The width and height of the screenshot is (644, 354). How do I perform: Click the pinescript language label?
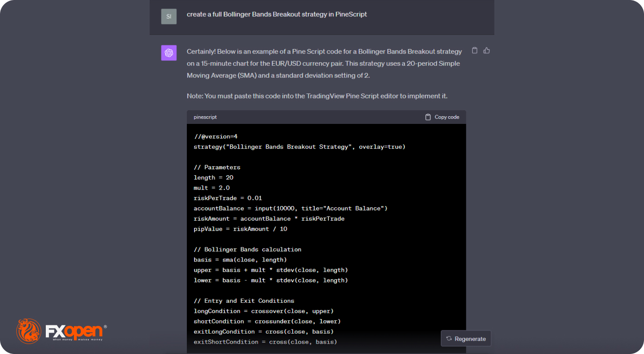[205, 117]
